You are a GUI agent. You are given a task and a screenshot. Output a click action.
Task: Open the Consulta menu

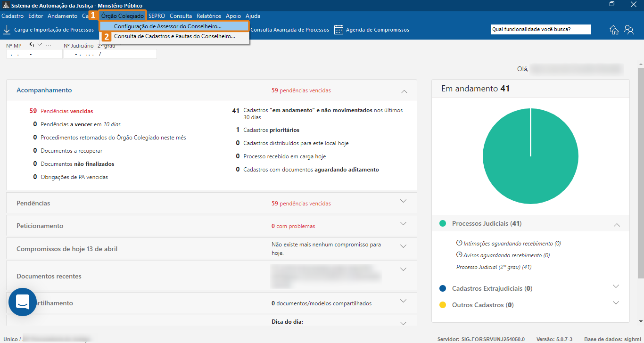pos(181,16)
